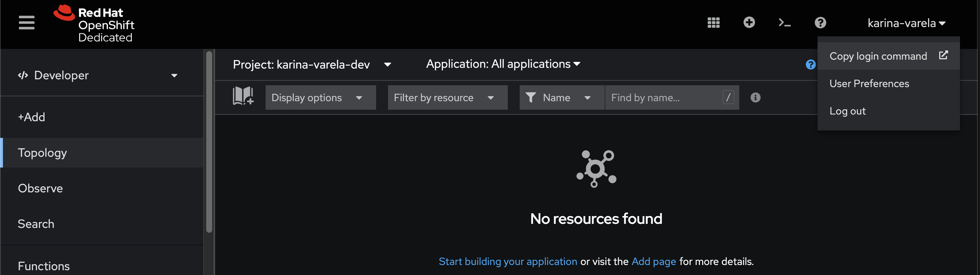Viewport: 980px width, 275px height.
Task: Click the Red Hat OpenShift logo
Action: pyautogui.click(x=94, y=24)
